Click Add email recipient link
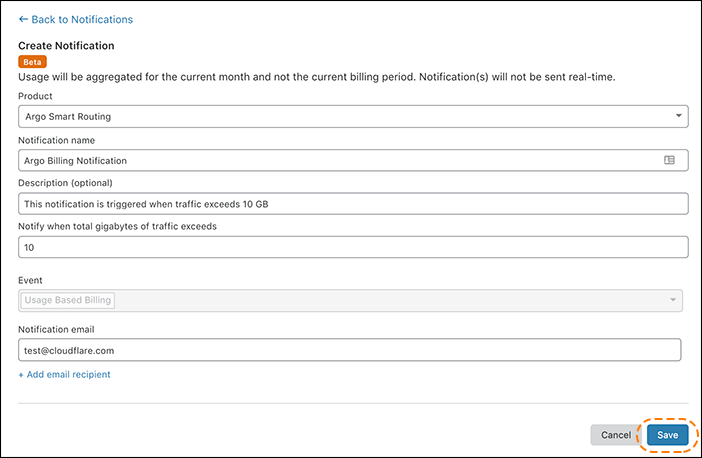Screen dimensions: 702x458 tap(64, 374)
